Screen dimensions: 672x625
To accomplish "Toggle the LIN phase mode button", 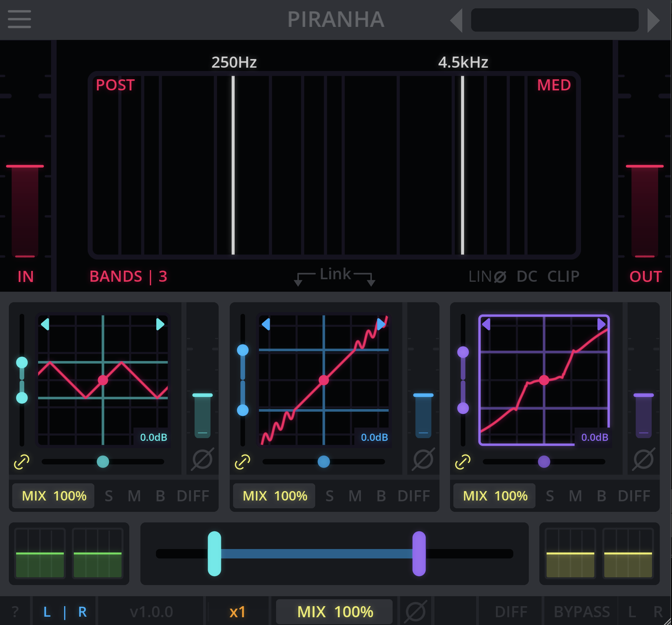I will point(487,276).
